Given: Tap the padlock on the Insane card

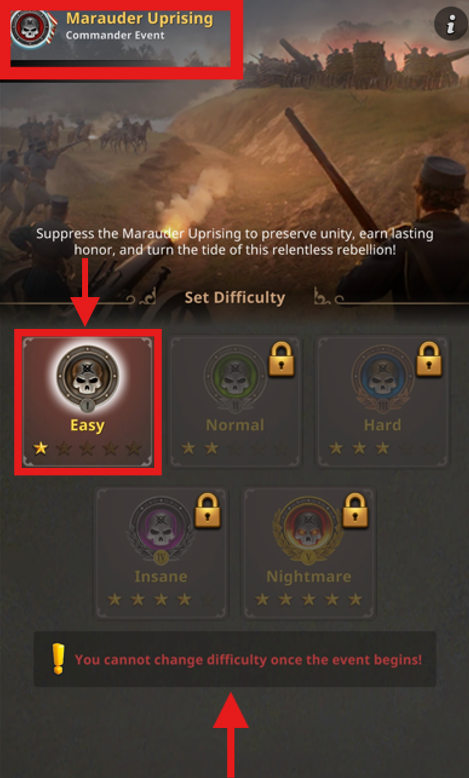Looking at the screenshot, I should [207, 511].
